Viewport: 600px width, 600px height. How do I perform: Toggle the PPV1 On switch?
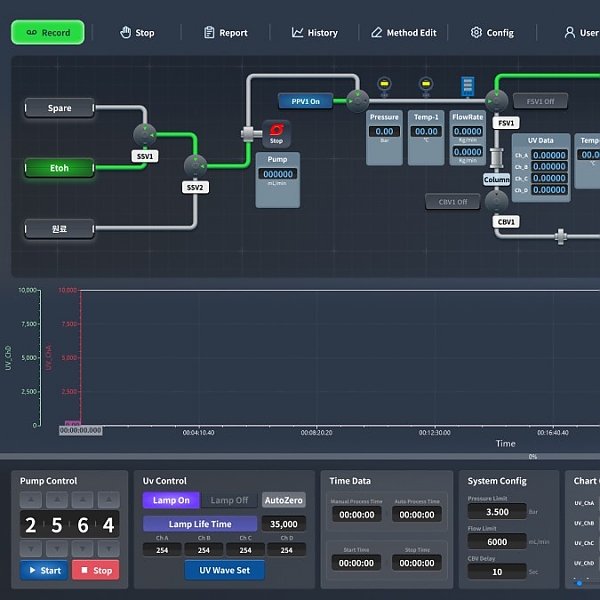(305, 101)
